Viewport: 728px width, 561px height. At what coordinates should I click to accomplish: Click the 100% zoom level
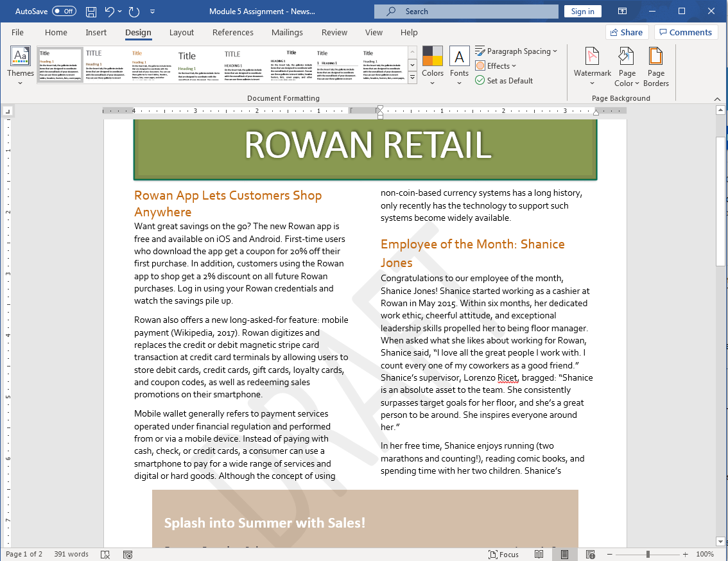coord(705,555)
